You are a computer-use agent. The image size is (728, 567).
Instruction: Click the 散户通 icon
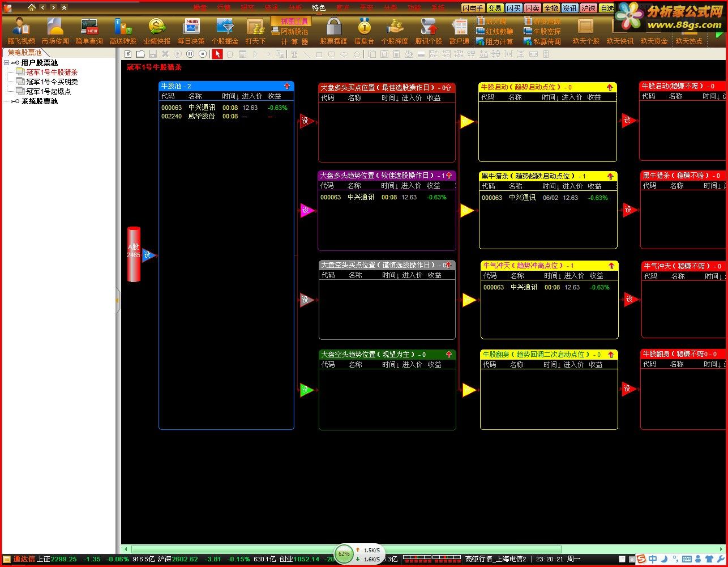point(459,31)
